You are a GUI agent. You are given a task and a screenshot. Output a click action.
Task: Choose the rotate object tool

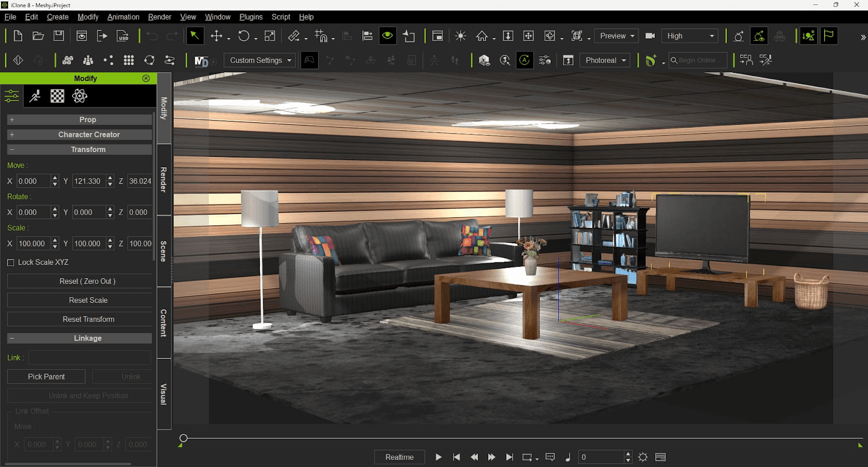244,36
